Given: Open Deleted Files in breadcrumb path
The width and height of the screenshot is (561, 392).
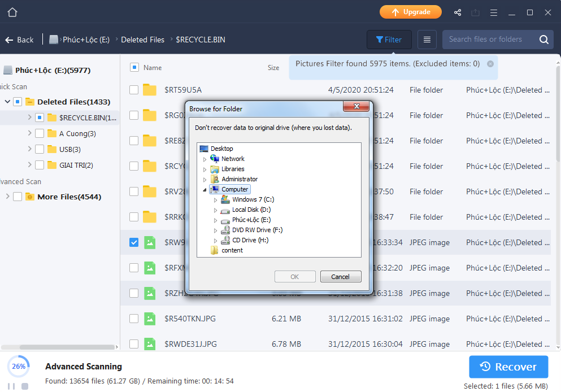Looking at the screenshot, I should (x=142, y=40).
